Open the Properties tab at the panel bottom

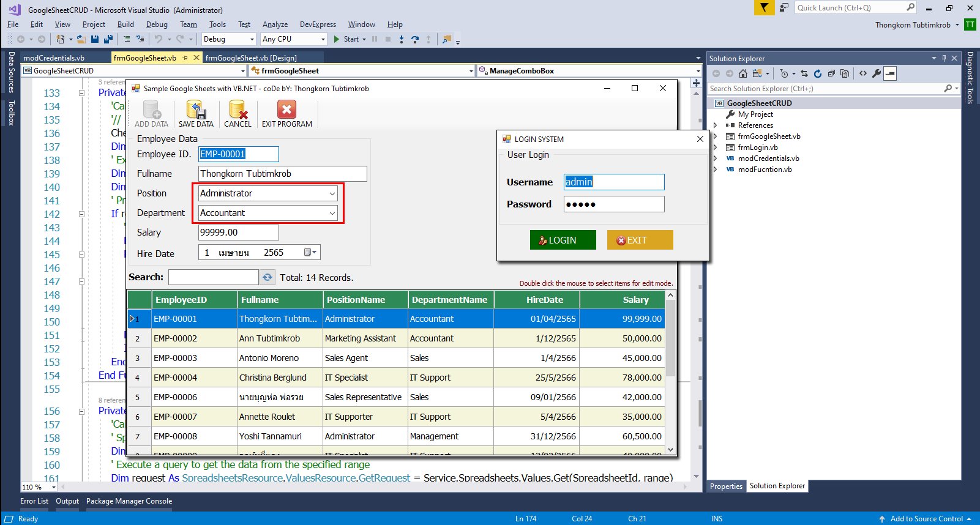726,486
